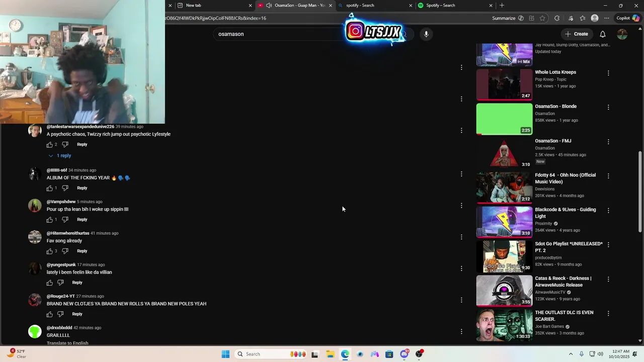Open options for the @Hitemwhereithurtss comment
The height and width of the screenshot is (362, 644).
coord(461,237)
